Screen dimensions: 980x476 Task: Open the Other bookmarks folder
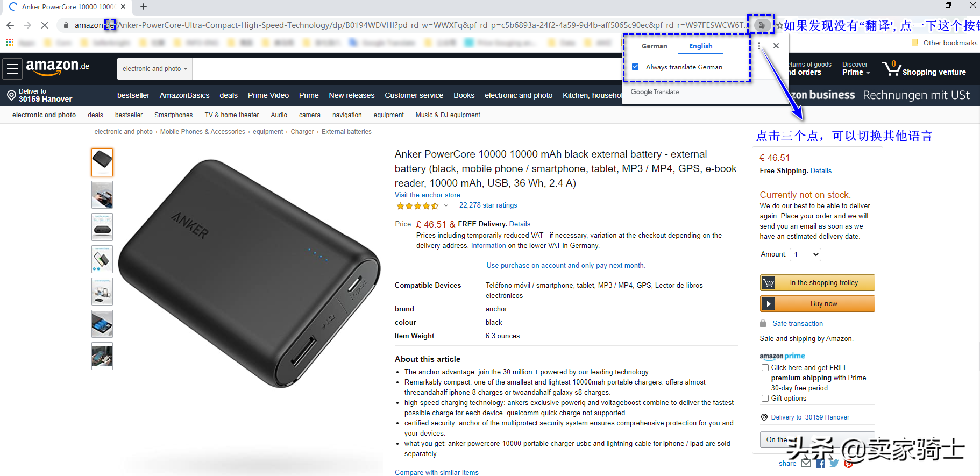945,42
